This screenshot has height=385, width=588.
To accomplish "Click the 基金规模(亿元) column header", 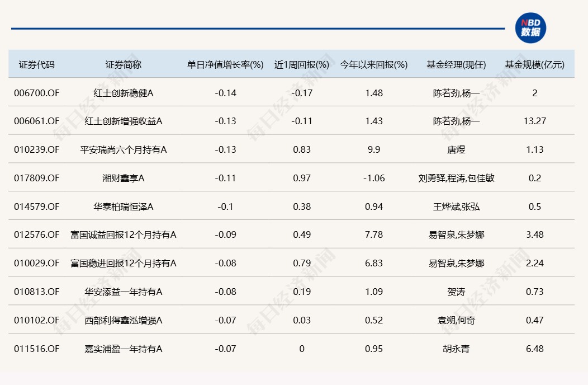I will point(535,64).
